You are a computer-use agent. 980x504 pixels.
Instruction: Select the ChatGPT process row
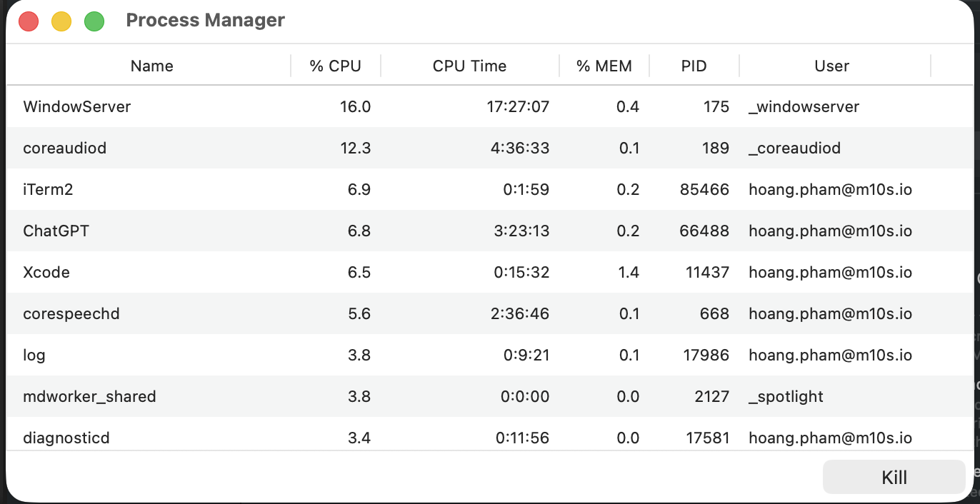[x=286, y=231]
